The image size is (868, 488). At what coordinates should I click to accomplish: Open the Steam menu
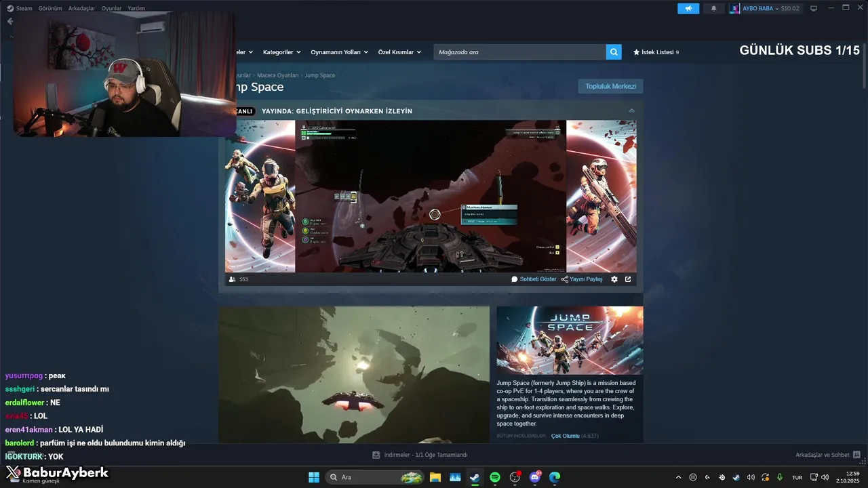pyautogui.click(x=20, y=8)
